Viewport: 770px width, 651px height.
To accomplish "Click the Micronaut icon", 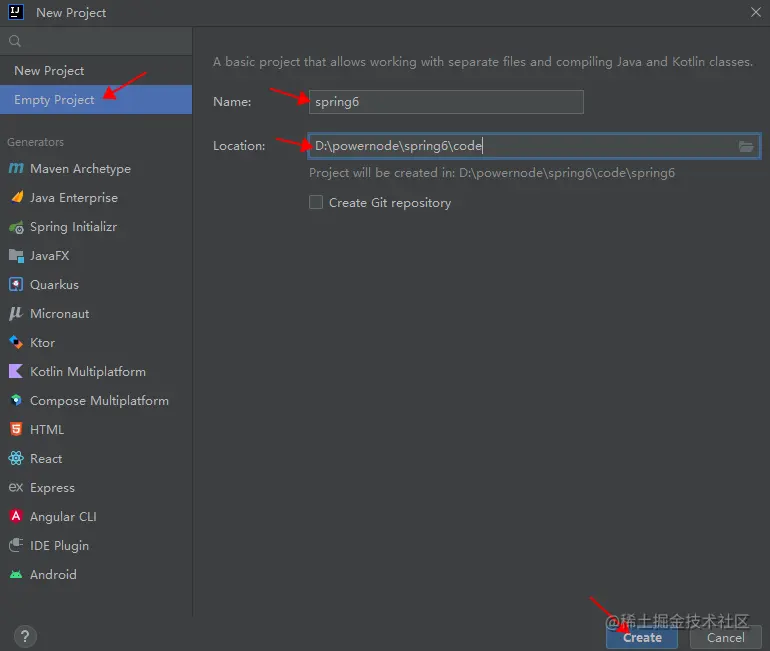I will (16, 314).
